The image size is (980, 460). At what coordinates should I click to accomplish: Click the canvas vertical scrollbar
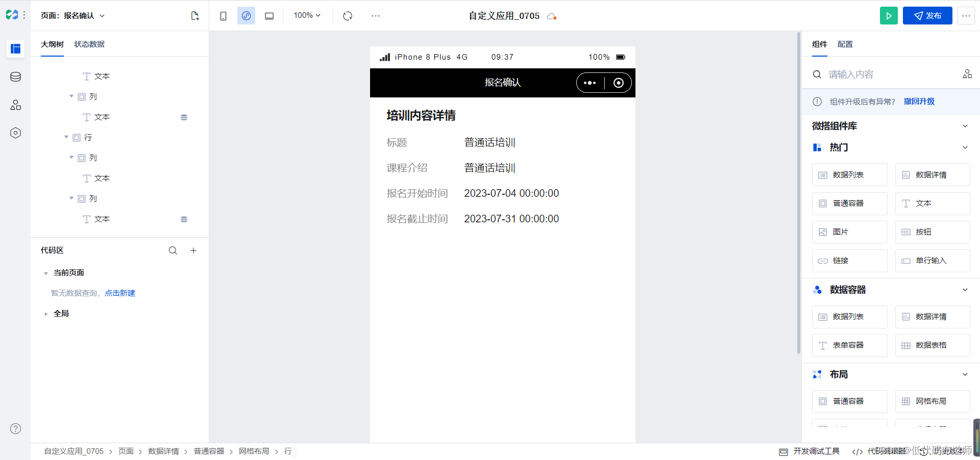799,193
